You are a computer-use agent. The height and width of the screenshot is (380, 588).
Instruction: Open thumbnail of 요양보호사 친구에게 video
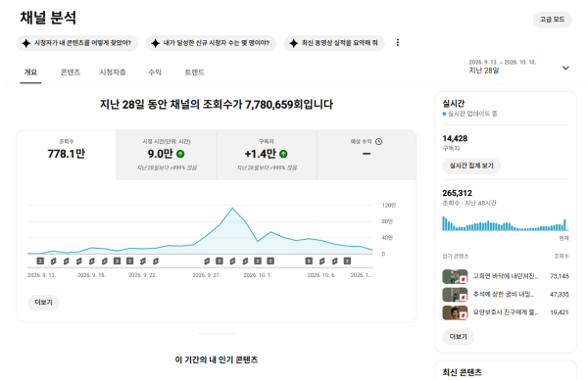[455, 312]
